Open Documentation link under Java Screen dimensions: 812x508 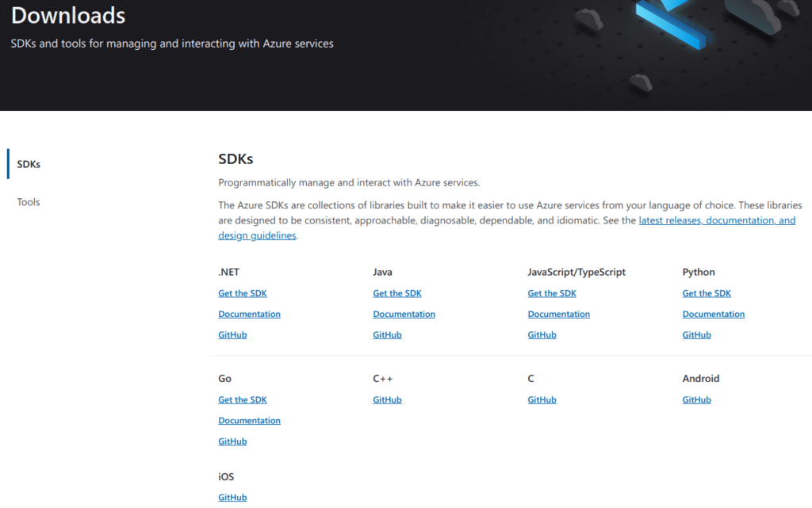click(404, 314)
